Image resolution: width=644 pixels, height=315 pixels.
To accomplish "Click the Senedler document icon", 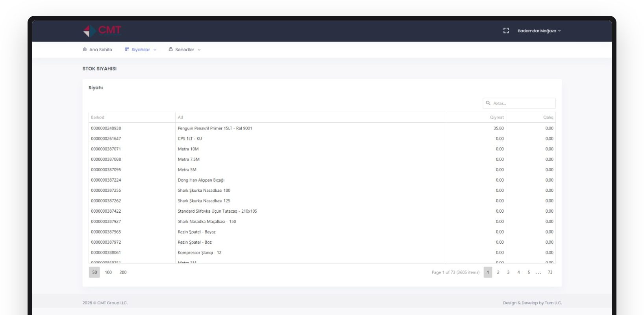I will coord(170,50).
